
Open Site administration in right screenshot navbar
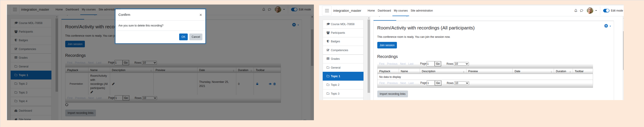(x=422, y=11)
